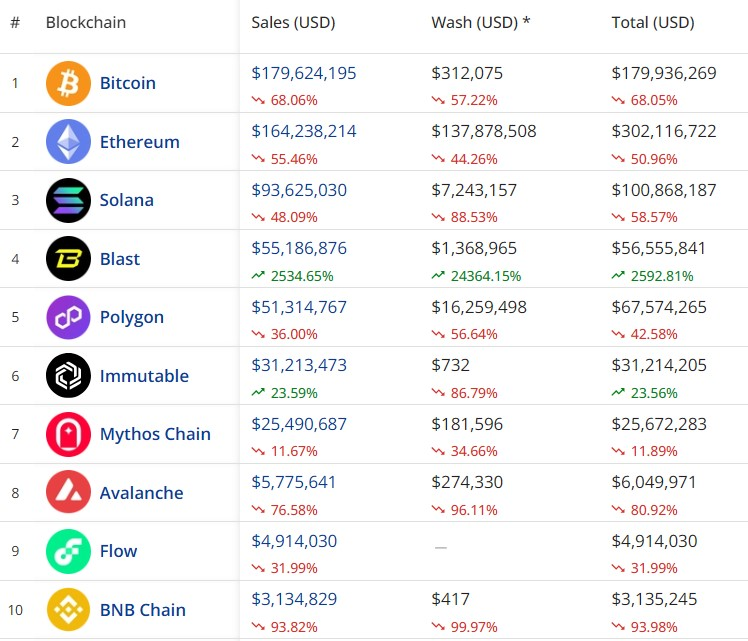The height and width of the screenshot is (641, 748).
Task: Click the BNB Chain logo icon
Action: (68, 610)
